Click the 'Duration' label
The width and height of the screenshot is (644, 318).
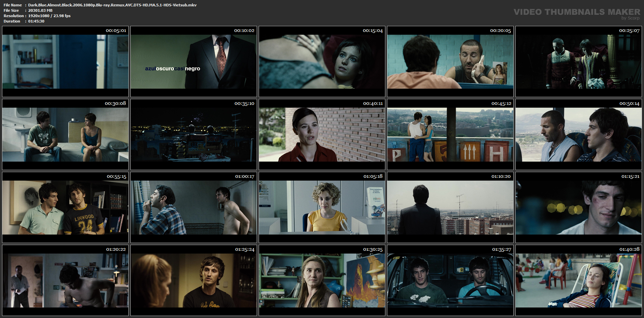pyautogui.click(x=12, y=21)
